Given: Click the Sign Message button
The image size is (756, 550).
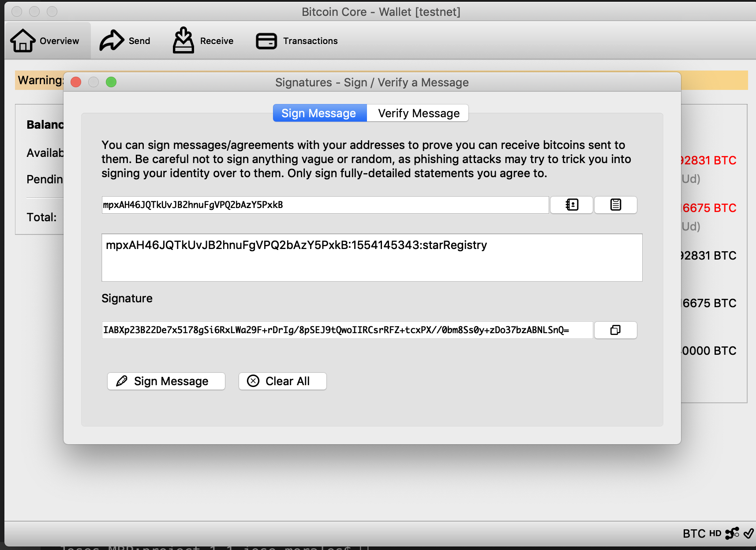Looking at the screenshot, I should 166,381.
